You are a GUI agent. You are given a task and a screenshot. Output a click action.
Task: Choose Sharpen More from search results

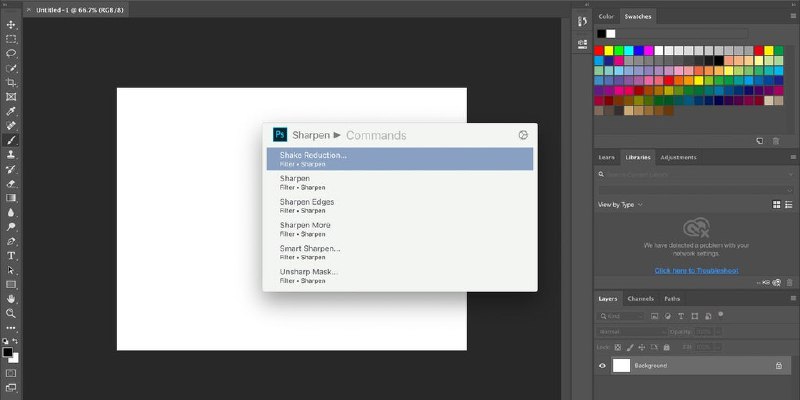pyautogui.click(x=400, y=229)
